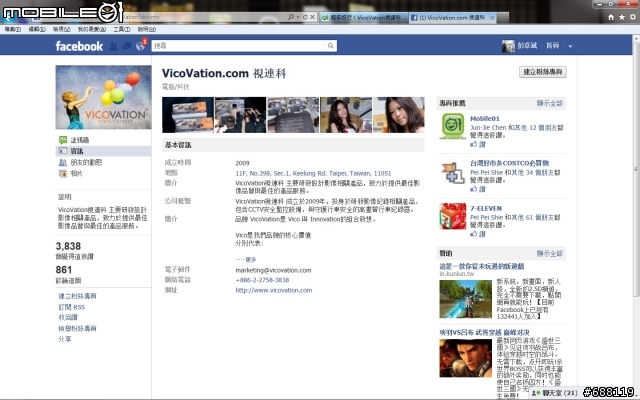Click the browser home icon

[x=611, y=17]
